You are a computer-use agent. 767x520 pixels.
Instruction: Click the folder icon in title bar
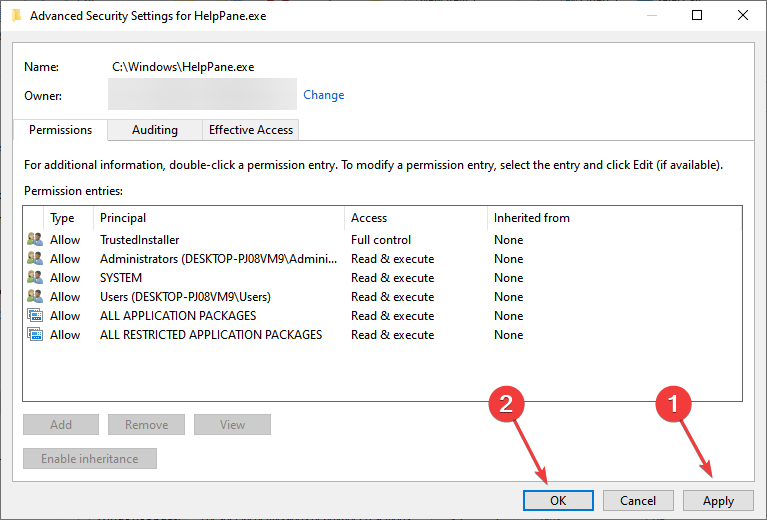[17, 16]
